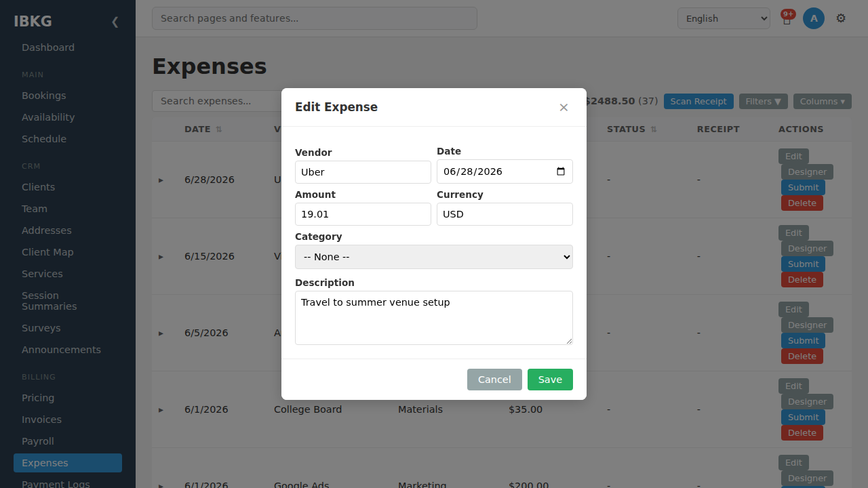Click Submit for the 6/28/2026 expense
Screen dimensions: 868x488
pyautogui.click(x=803, y=188)
